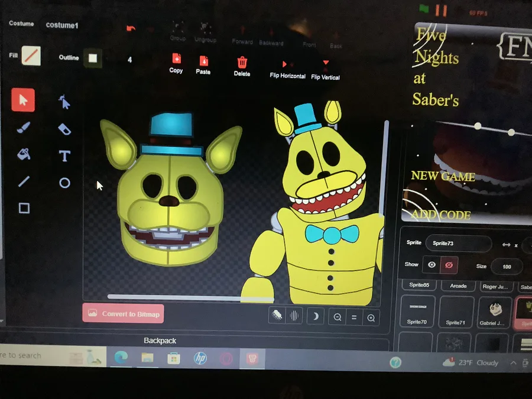Image resolution: width=532 pixels, height=399 pixels.
Task: Click the Paste button
Action: [x=203, y=65]
